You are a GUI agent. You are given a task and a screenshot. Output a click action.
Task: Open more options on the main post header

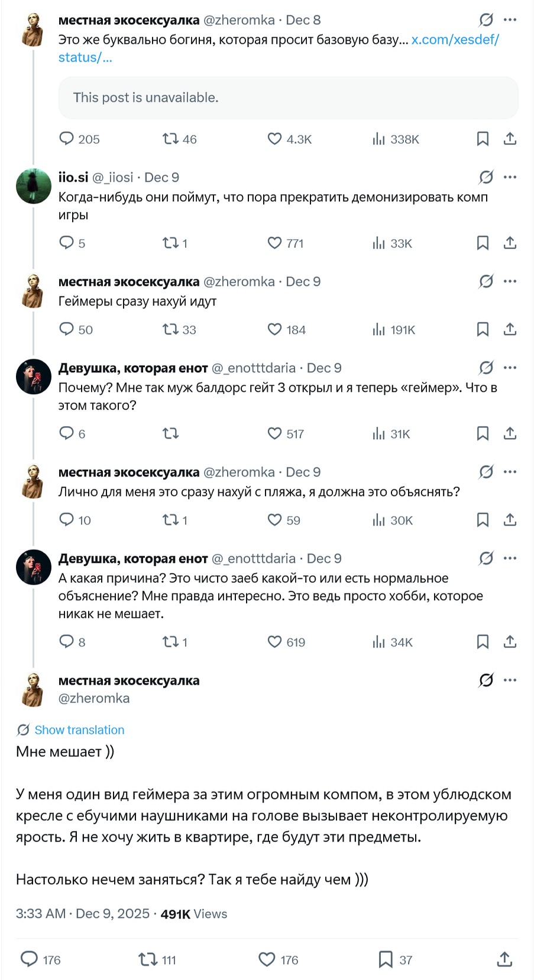coord(510,680)
